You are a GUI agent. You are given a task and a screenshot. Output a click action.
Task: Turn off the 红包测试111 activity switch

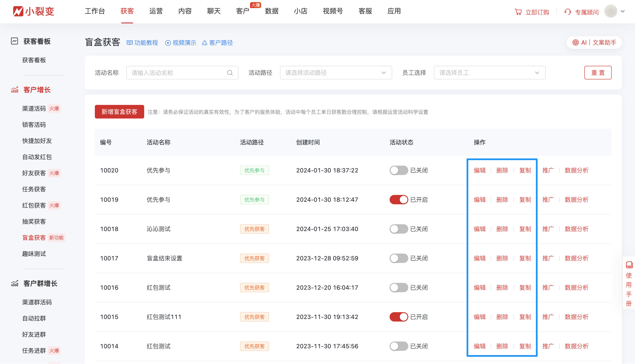tap(399, 317)
